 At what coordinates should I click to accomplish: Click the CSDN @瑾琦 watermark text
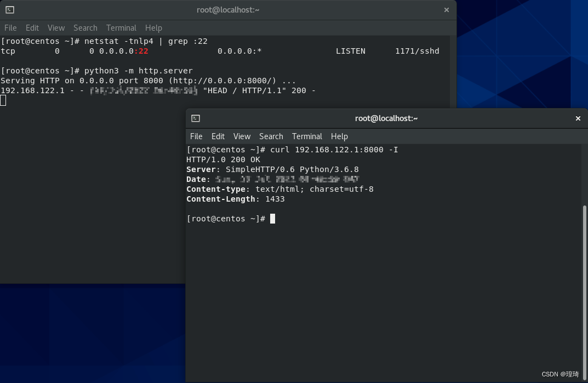[x=561, y=374]
